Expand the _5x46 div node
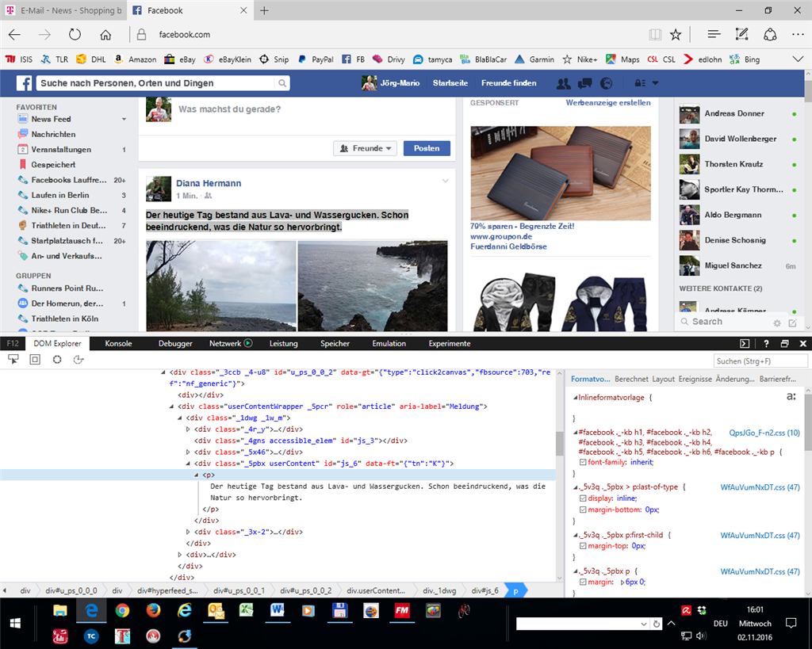Image resolution: width=812 pixels, height=649 pixels. click(x=188, y=452)
